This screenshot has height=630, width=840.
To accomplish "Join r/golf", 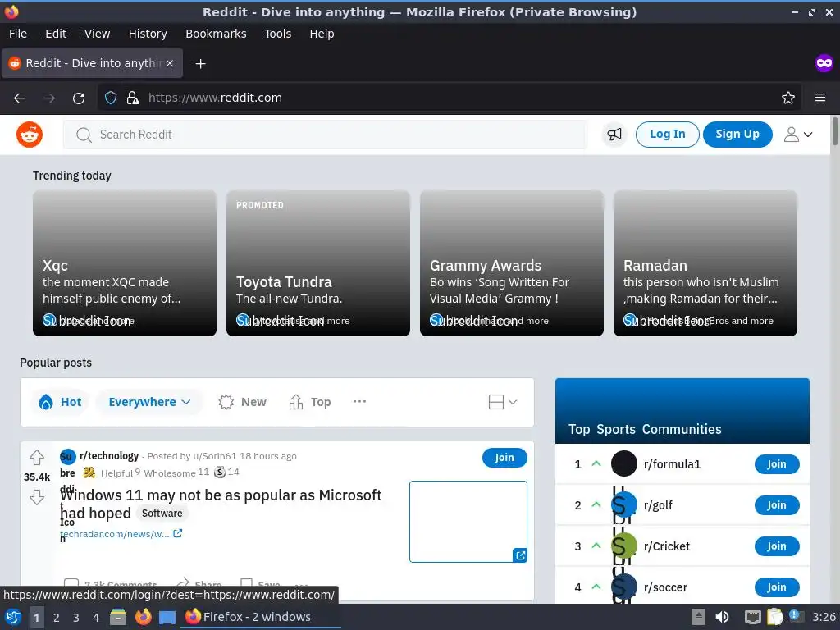I will point(777,505).
